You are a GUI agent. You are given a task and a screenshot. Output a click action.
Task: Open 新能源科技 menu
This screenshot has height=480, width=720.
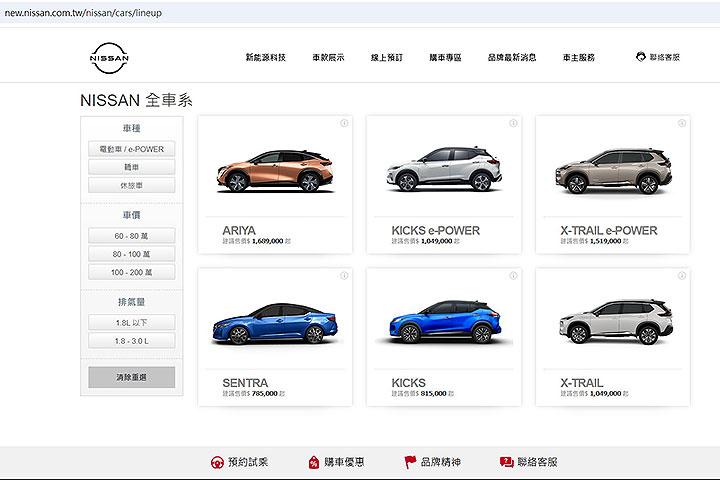click(265, 57)
